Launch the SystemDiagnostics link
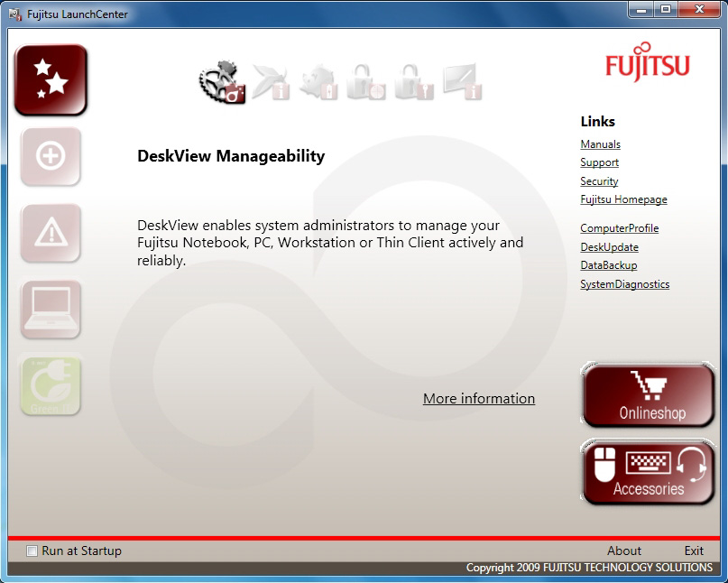Screen dimensions: 728x583 coord(624,284)
